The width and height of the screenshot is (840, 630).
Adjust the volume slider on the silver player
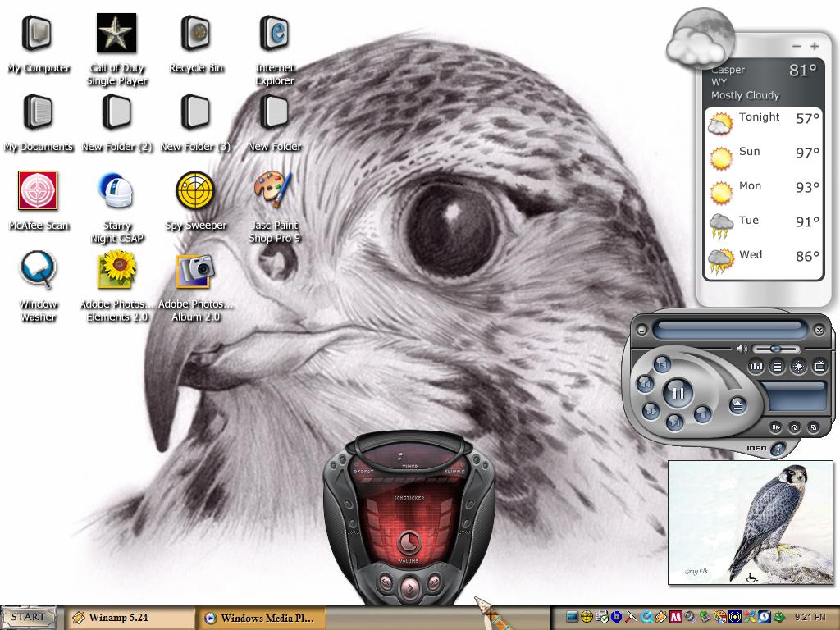coord(776,349)
